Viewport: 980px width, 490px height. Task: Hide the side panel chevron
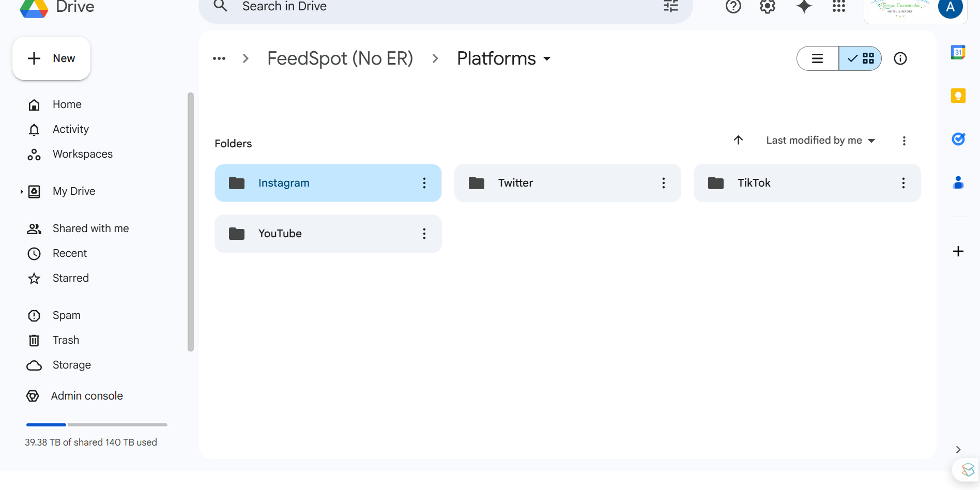(x=958, y=450)
